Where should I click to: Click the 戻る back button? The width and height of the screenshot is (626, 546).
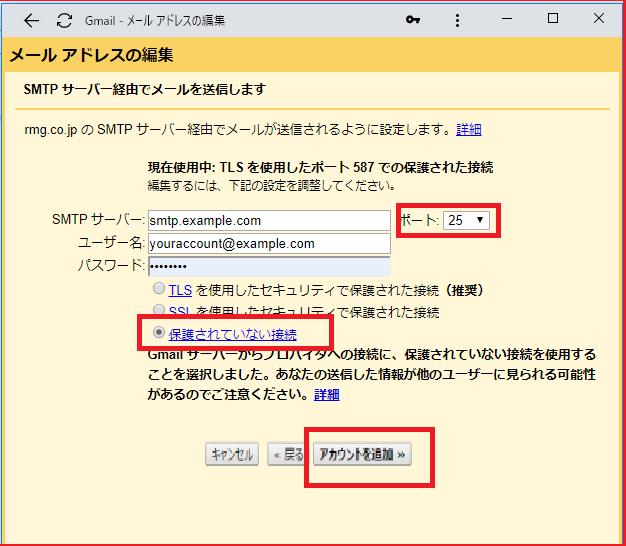point(287,454)
